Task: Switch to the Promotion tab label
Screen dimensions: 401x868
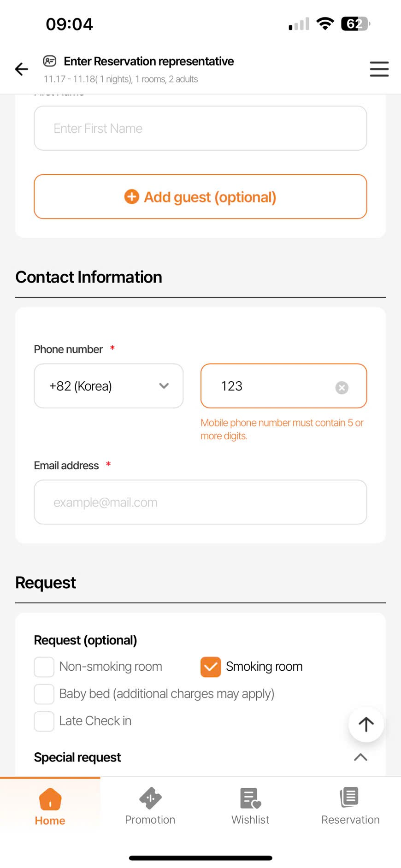Action: [x=150, y=820]
